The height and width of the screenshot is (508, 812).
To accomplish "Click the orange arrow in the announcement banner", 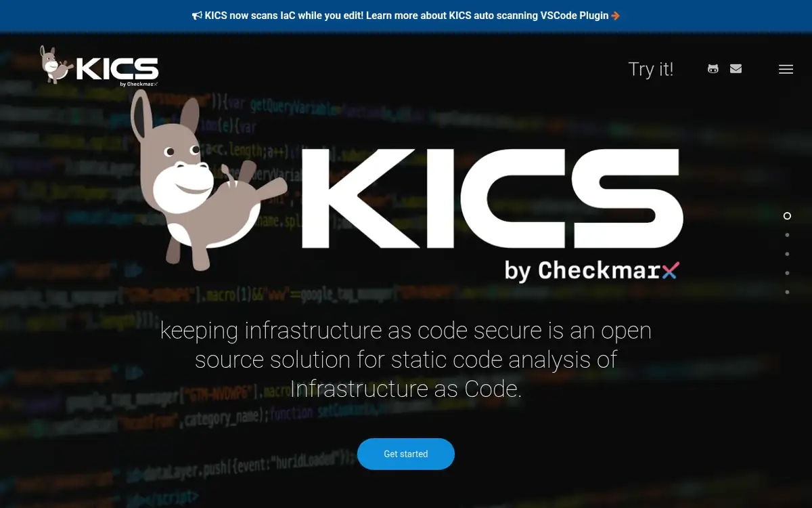I will [x=615, y=16].
